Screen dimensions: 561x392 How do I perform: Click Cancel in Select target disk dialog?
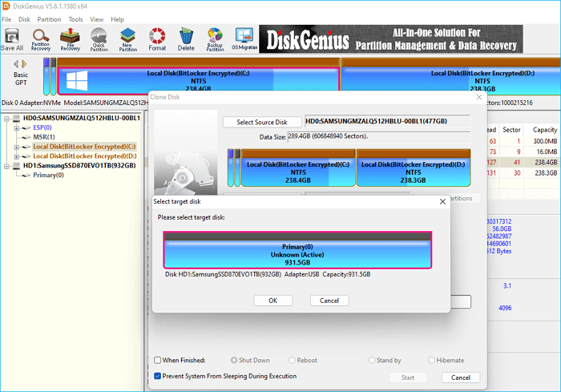coord(329,301)
